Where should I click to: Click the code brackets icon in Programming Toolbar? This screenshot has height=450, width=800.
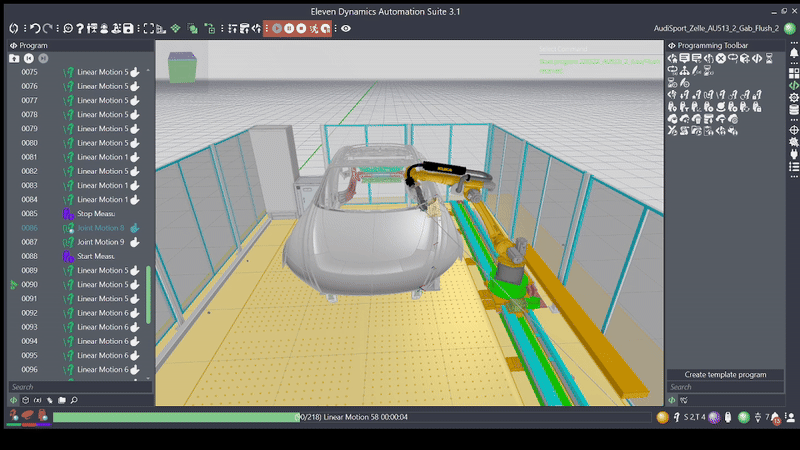click(757, 59)
